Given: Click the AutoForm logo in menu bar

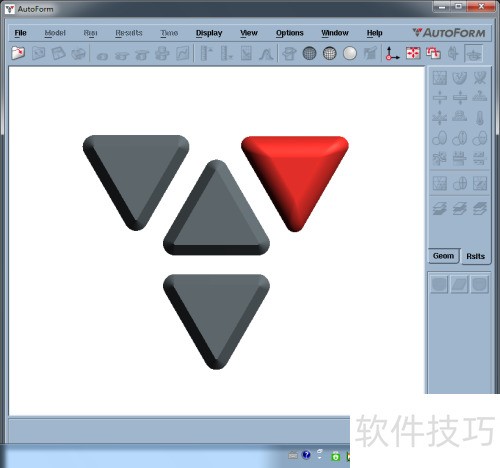Looking at the screenshot, I should pyautogui.click(x=449, y=33).
